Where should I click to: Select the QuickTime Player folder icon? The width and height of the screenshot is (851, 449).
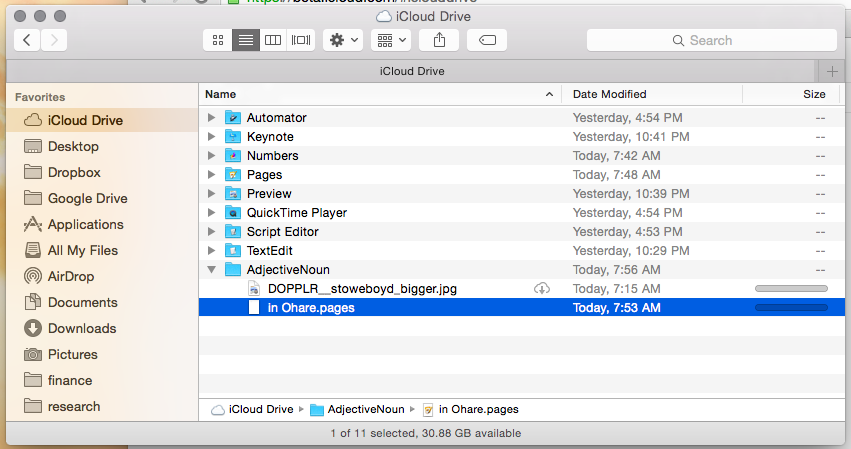point(233,212)
